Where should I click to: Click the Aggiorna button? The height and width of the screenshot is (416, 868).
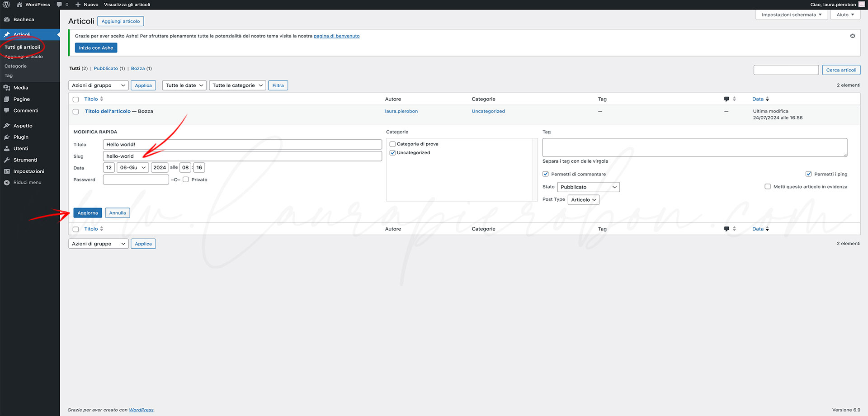87,213
